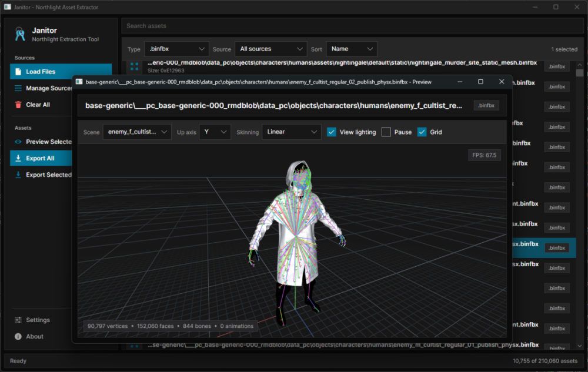Screen dimensions: 588x372
Task: Open the Source filter dropdown
Action: tap(270, 49)
